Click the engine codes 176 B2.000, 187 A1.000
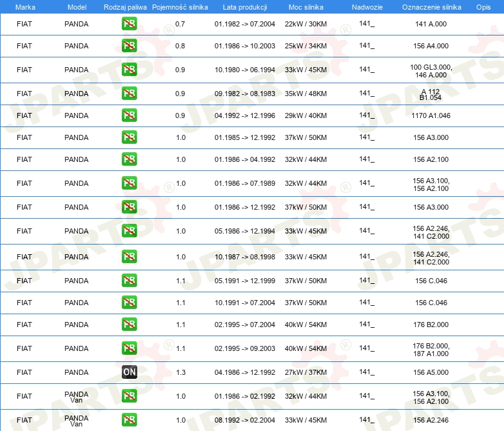The width and height of the screenshot is (504, 431). point(431,350)
